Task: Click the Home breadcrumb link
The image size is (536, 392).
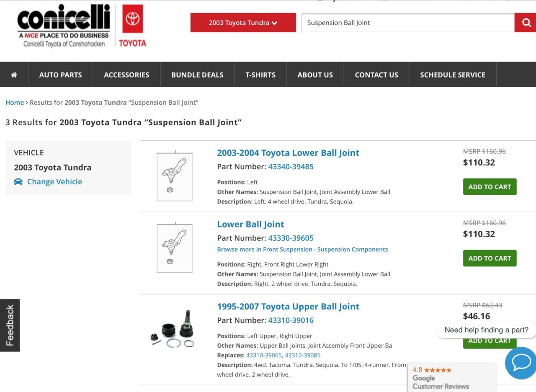Action: click(15, 103)
